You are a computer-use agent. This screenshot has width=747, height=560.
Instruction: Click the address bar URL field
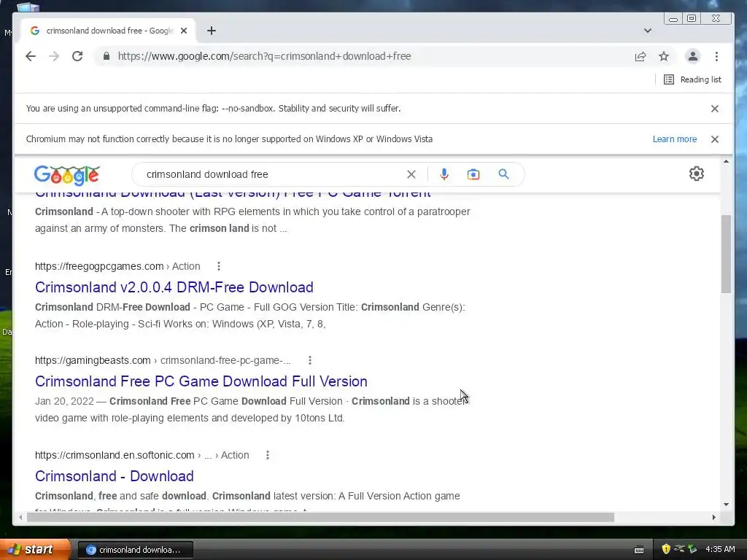[367, 56]
